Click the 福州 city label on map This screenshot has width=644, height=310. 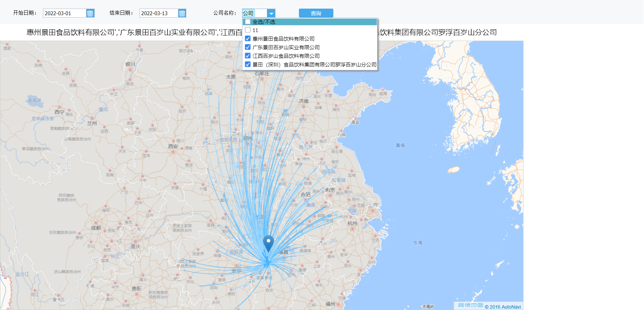click(x=330, y=304)
